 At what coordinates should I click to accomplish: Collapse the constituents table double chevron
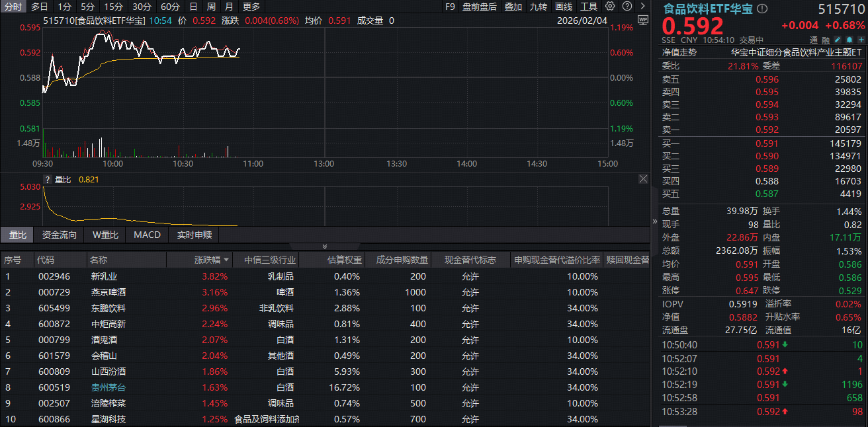(325, 247)
